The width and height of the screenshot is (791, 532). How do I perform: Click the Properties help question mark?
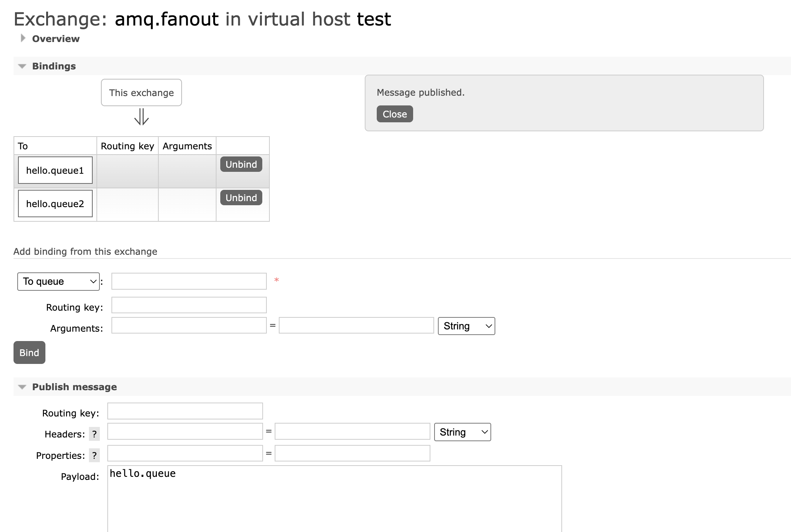tap(94, 455)
